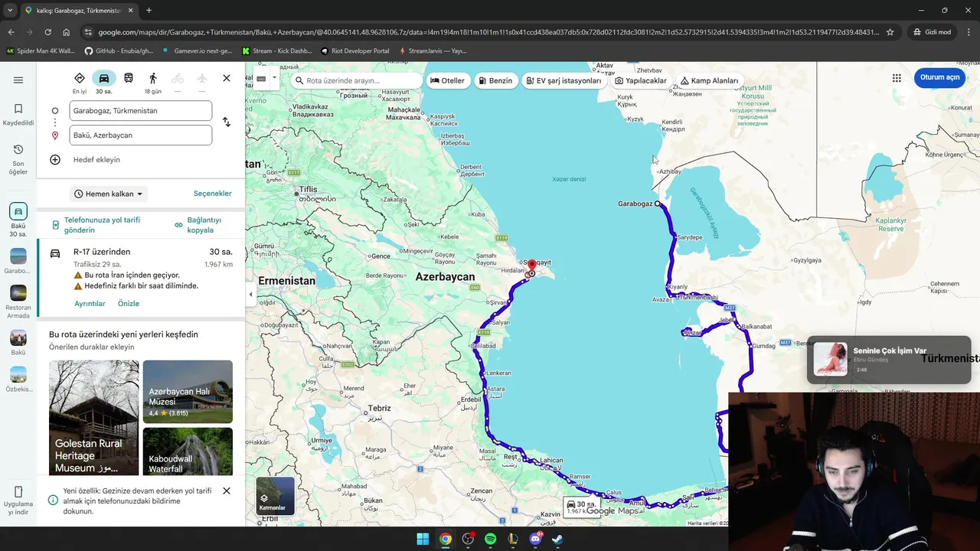Select driving mode 30 sa.
The height and width of the screenshot is (551, 980).
click(104, 83)
